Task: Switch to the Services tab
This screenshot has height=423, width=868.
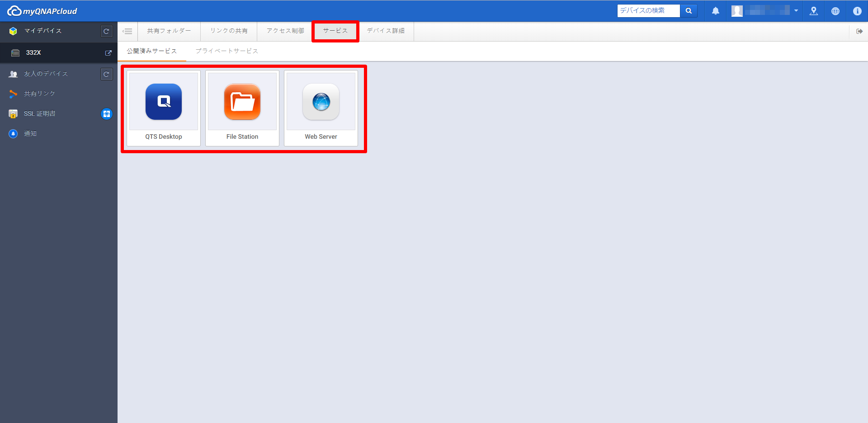Action: 335,31
